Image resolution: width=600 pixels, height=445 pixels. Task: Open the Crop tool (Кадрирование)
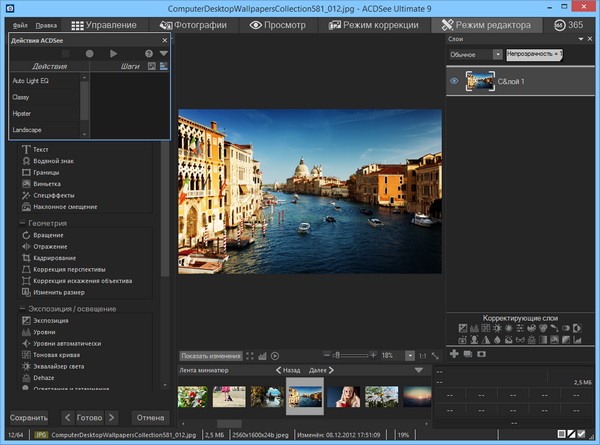pyautogui.click(x=55, y=257)
